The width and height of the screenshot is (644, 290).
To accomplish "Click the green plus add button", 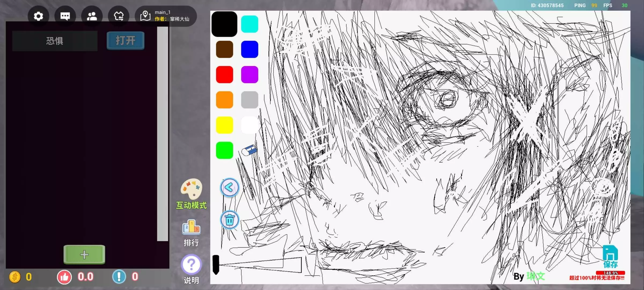I will [x=84, y=254].
